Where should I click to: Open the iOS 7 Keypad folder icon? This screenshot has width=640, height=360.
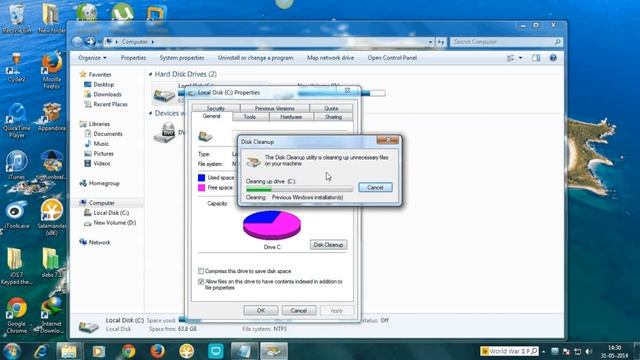[x=16, y=266]
